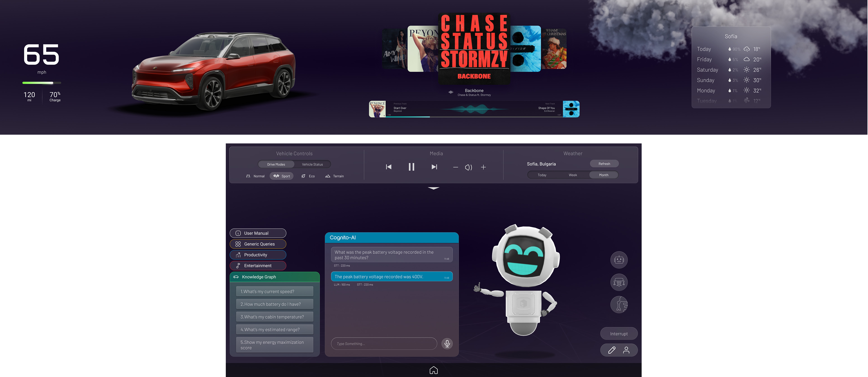
Task: Click the Start Over previous track thumbnail
Action: (x=377, y=109)
